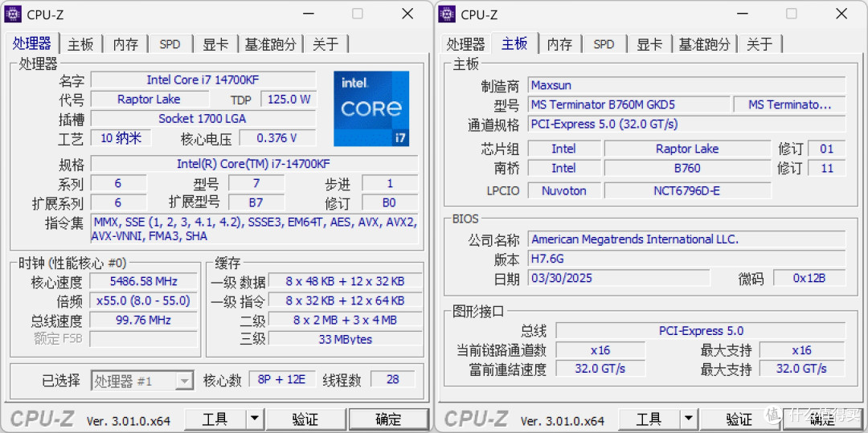Close the right CPU-Z window
Image resolution: width=868 pixels, height=433 pixels.
pos(841,14)
